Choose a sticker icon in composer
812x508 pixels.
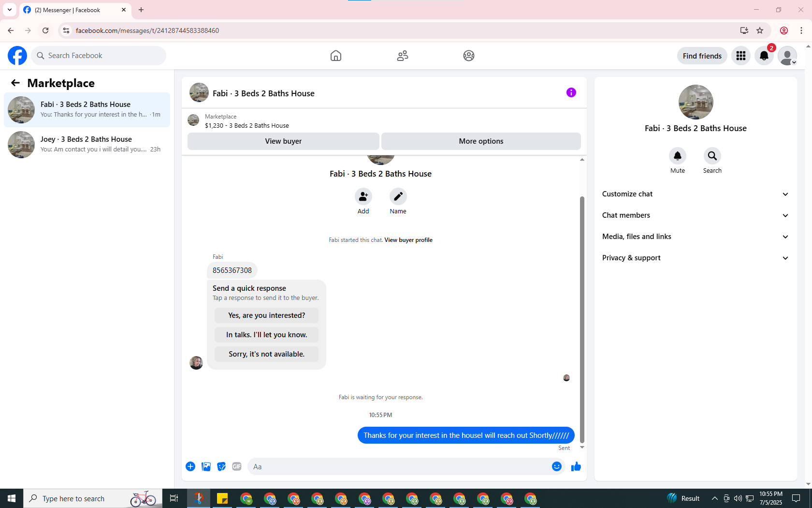[x=221, y=466]
